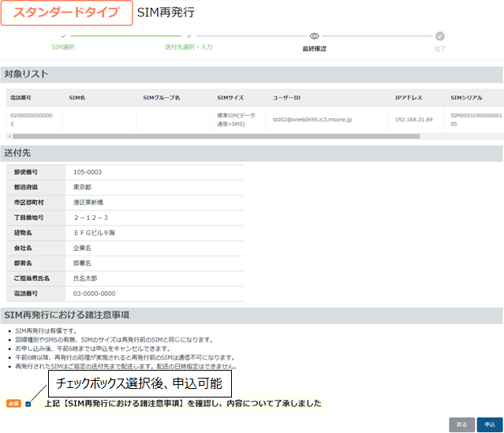Click the 郵便番号 row label
The height and width of the screenshot is (433, 504).
point(26,172)
